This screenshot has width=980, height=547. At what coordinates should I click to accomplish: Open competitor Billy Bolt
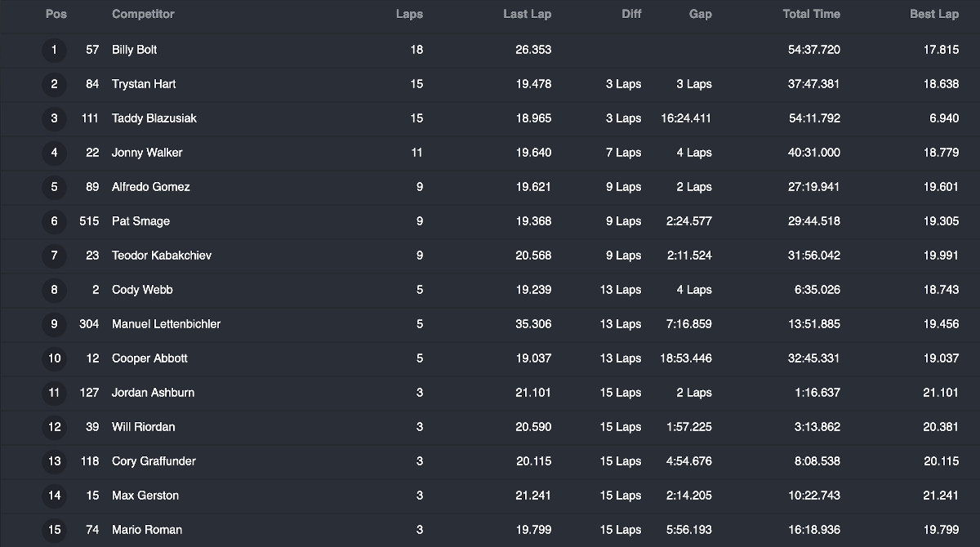[135, 50]
